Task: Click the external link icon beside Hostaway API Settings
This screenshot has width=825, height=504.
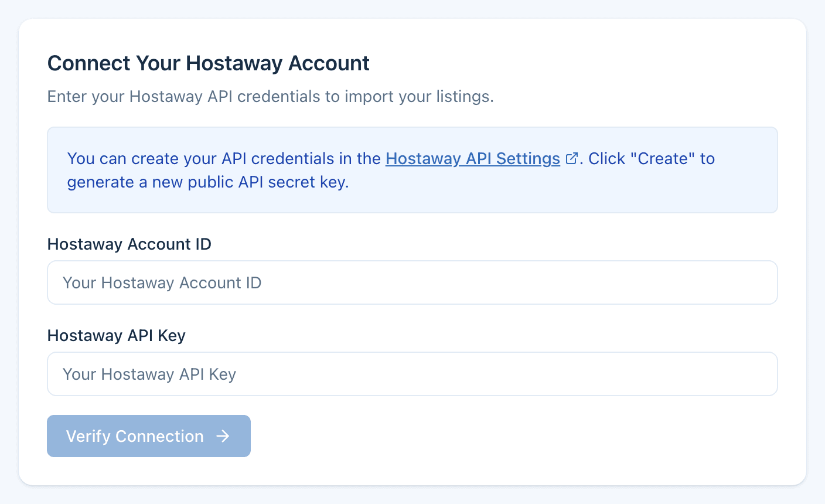Action: click(x=571, y=158)
